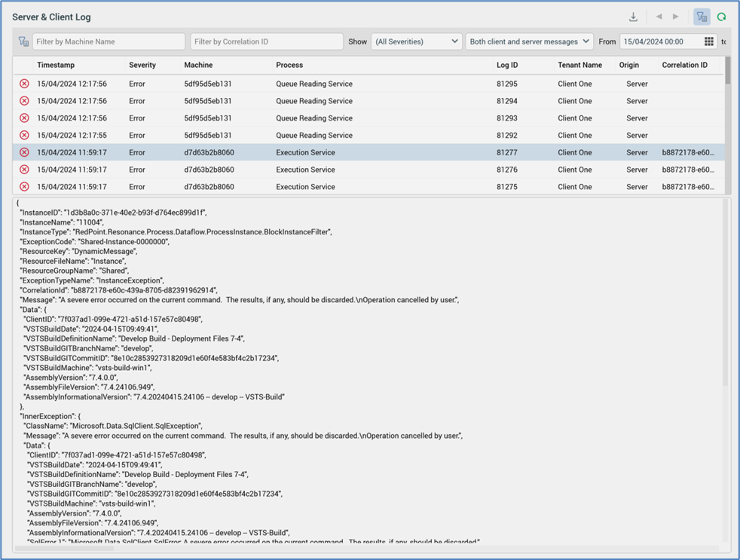Go to previous page arrow
The width and height of the screenshot is (740, 560).
pyautogui.click(x=659, y=17)
